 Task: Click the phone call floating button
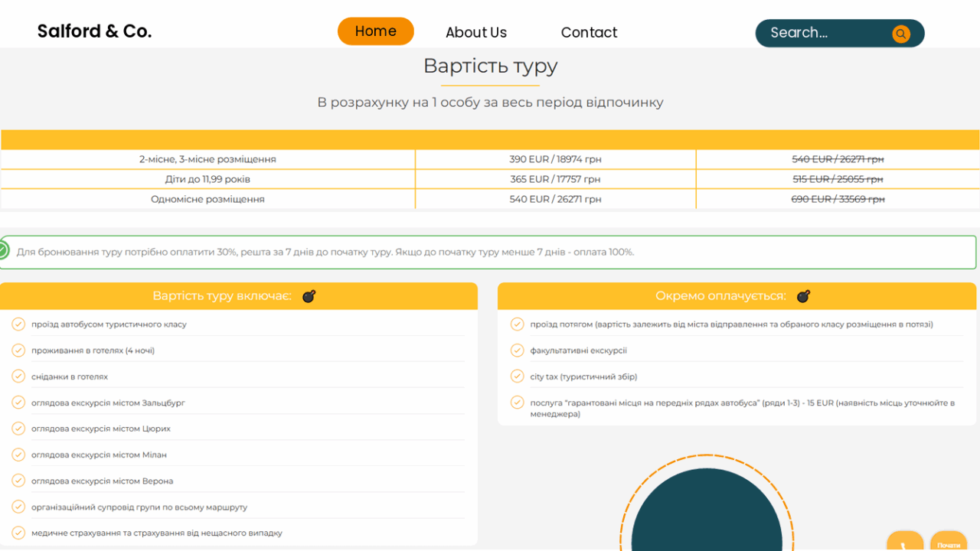pos(904,544)
